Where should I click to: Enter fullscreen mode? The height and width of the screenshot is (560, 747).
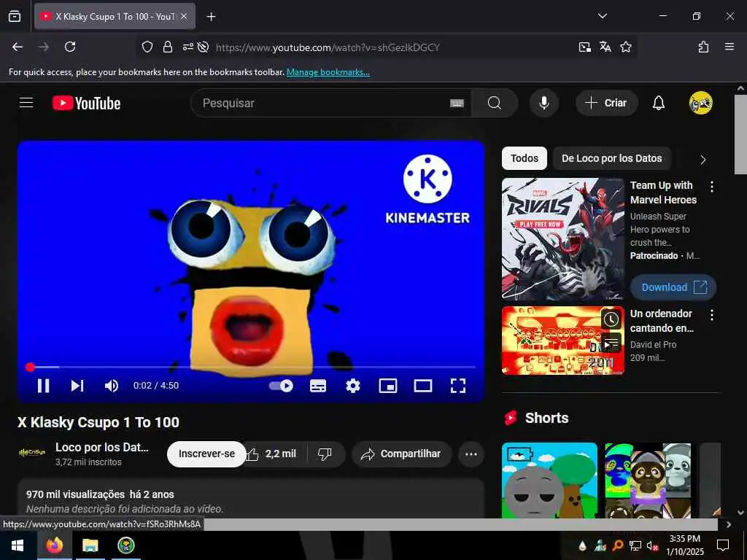point(458,386)
